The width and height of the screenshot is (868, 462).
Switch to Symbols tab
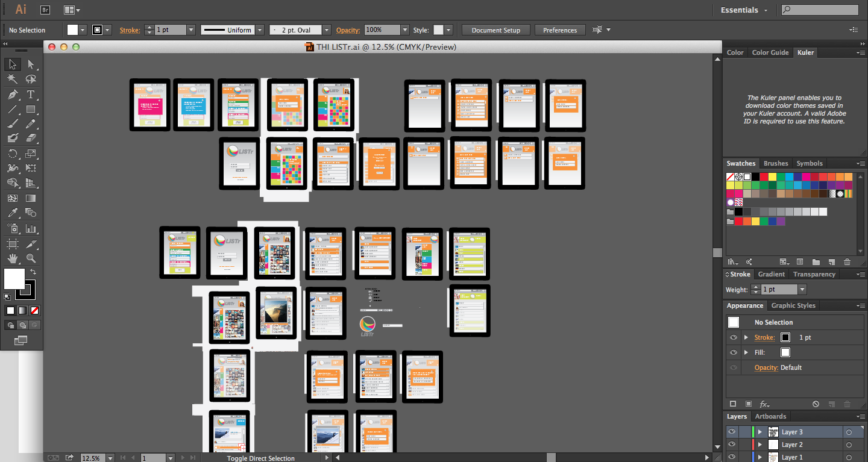[x=810, y=163]
